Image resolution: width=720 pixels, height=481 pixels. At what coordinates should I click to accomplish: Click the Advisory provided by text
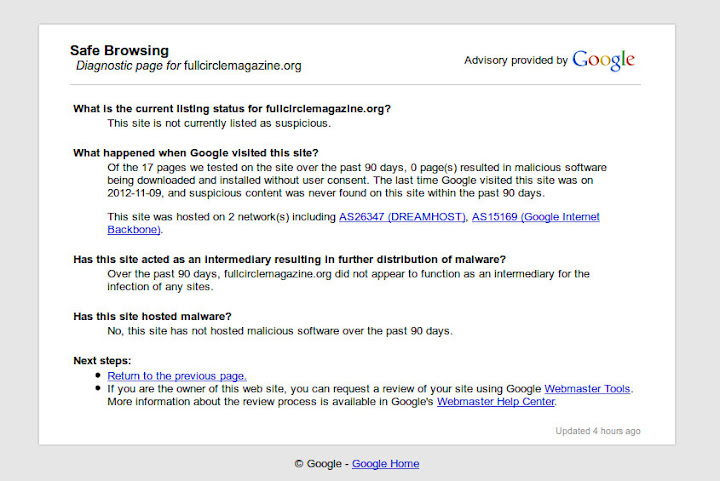pyautogui.click(x=515, y=61)
